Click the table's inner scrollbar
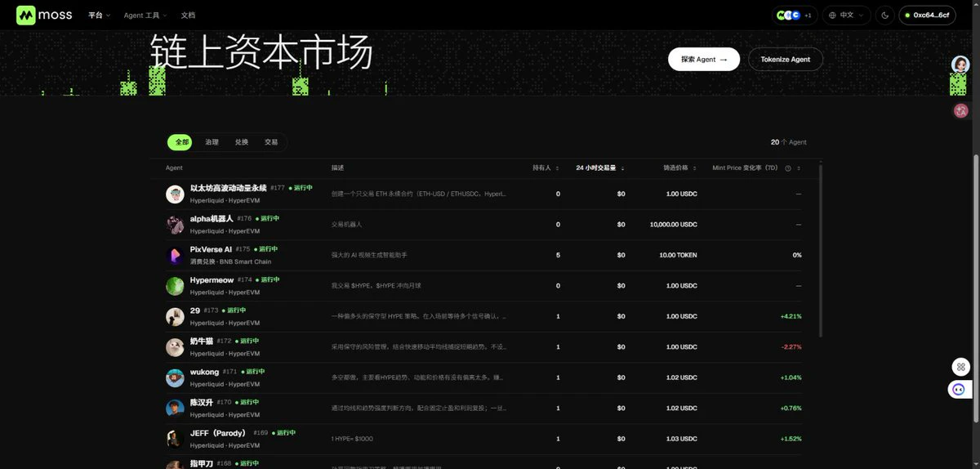This screenshot has width=980, height=469. coord(820,249)
